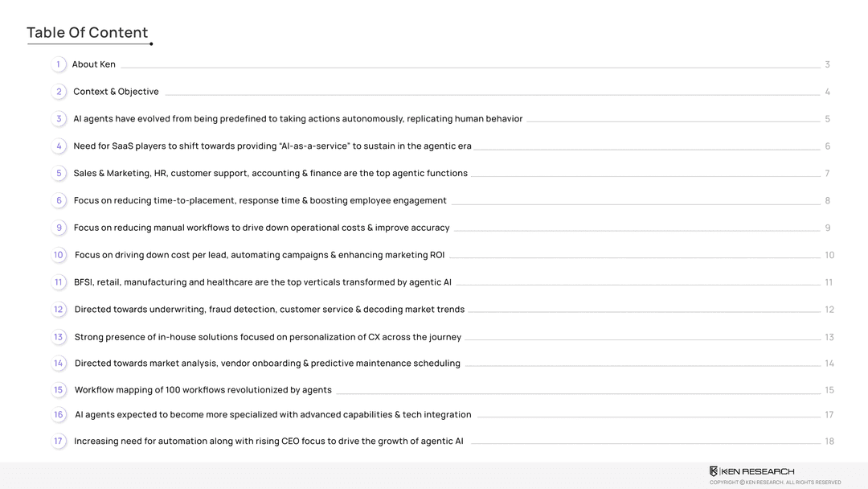This screenshot has width=868, height=489.
Task: Click the numbered circle 1 badge
Action: (58, 64)
